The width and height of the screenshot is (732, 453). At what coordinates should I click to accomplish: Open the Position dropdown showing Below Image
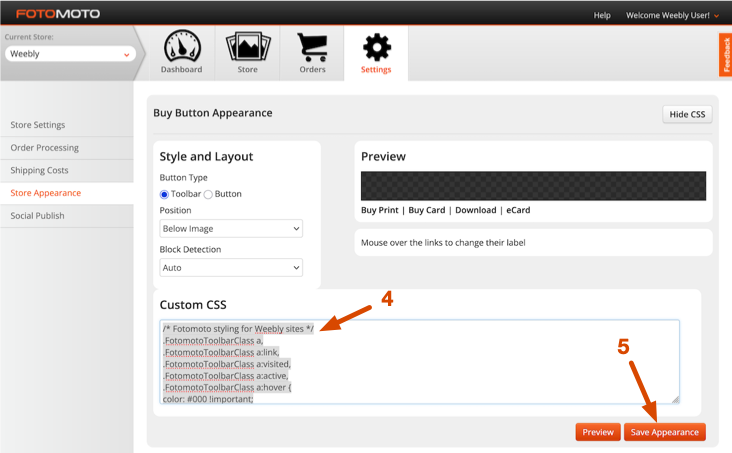231,228
